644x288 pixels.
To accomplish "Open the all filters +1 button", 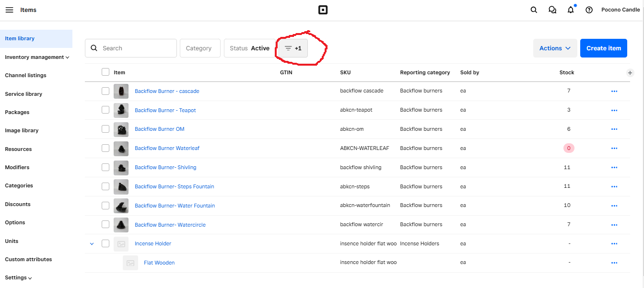I will click(x=293, y=48).
